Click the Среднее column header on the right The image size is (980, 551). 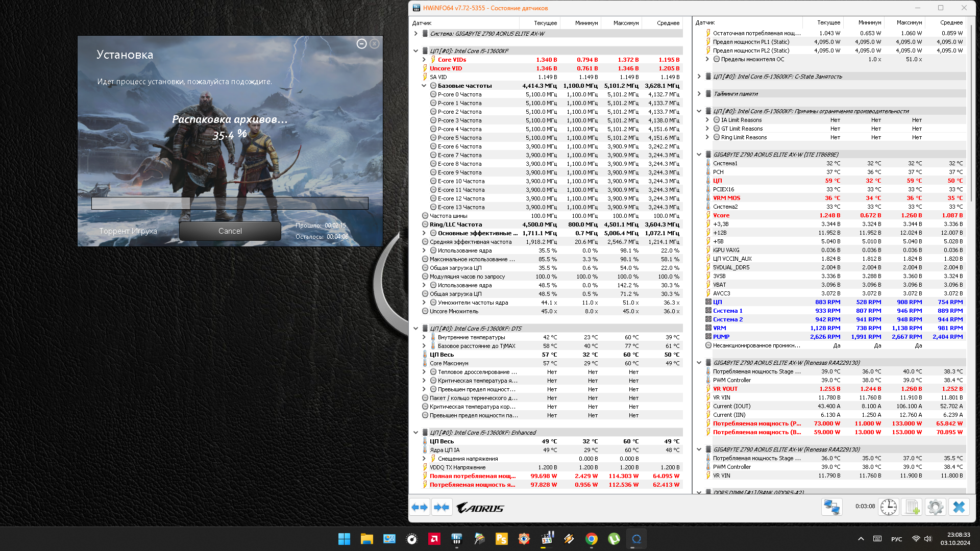[951, 22]
